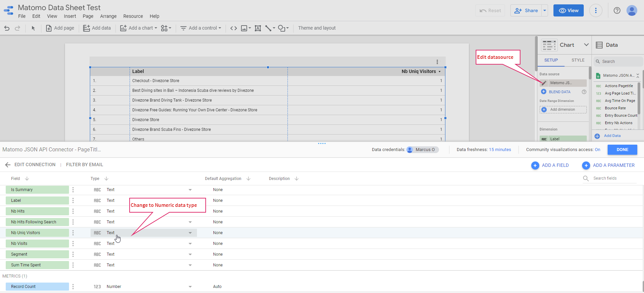Select the text box tool
The height and width of the screenshot is (293, 644).
258,28
